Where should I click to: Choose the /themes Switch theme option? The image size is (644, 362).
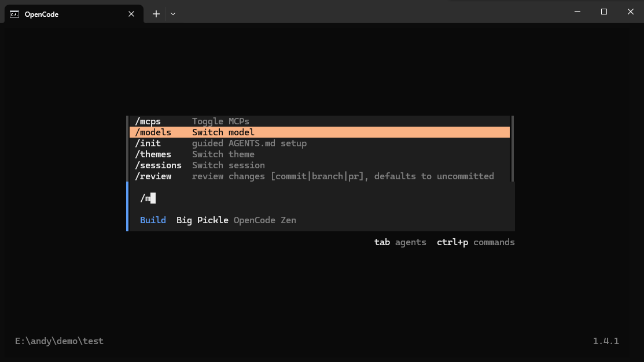[x=194, y=154]
